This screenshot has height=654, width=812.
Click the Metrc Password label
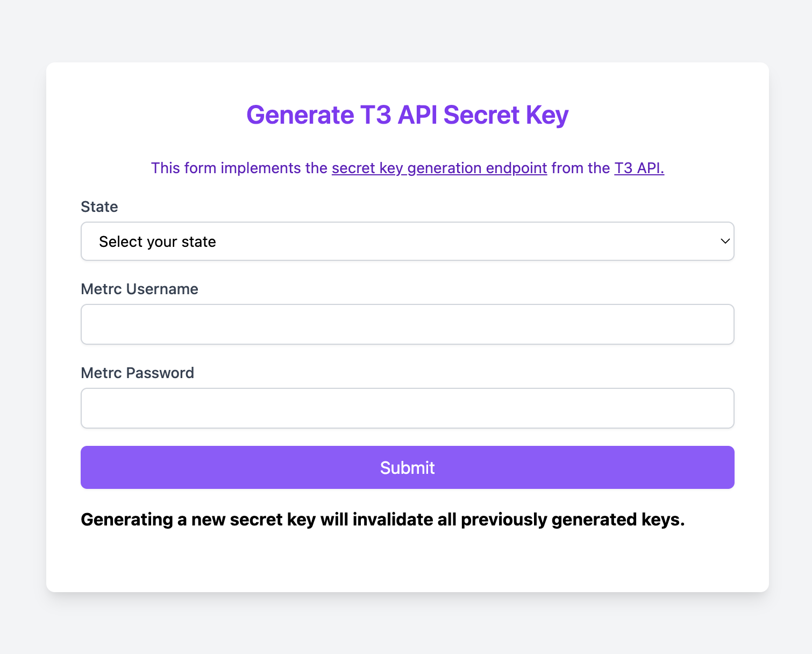137,373
